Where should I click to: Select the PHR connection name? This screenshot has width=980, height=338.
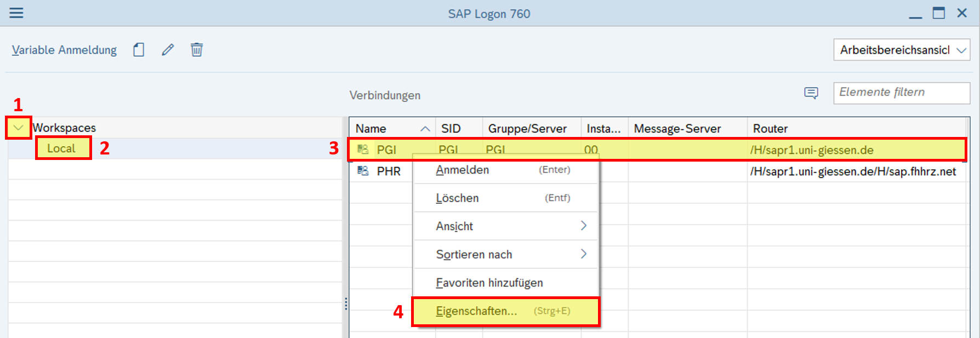pyautogui.click(x=389, y=171)
